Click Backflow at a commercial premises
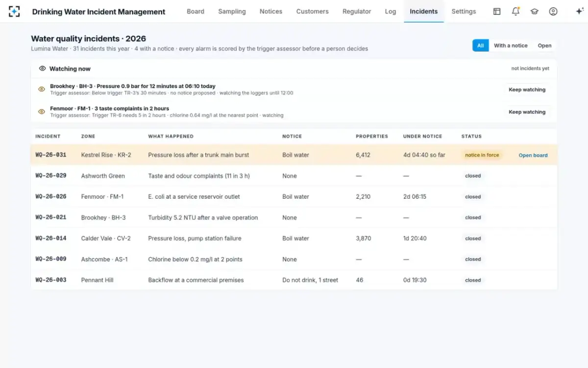588x368 pixels. [x=196, y=280]
